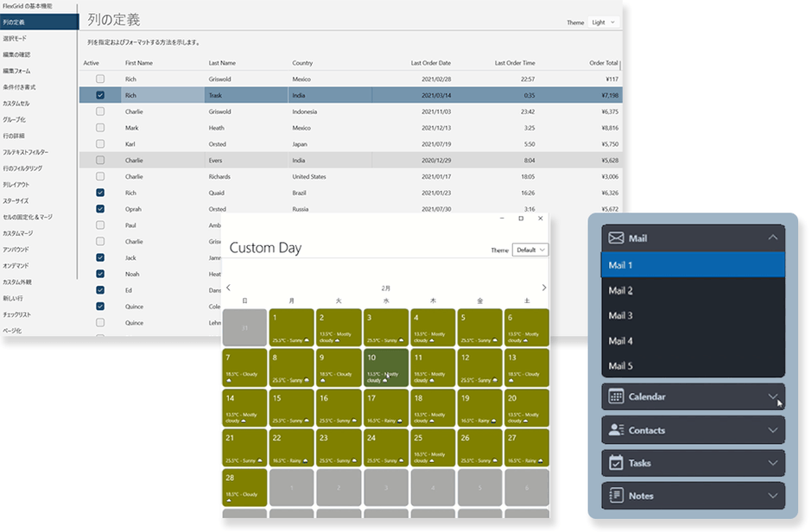Select Mail 3 in the list
The width and height of the screenshot is (812, 532).
[621, 316]
